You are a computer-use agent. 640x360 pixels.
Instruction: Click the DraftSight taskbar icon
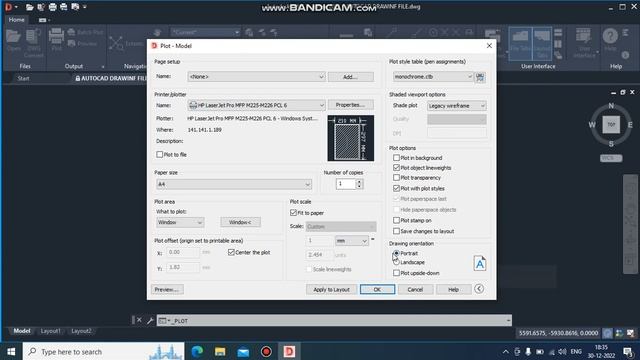coord(289,351)
